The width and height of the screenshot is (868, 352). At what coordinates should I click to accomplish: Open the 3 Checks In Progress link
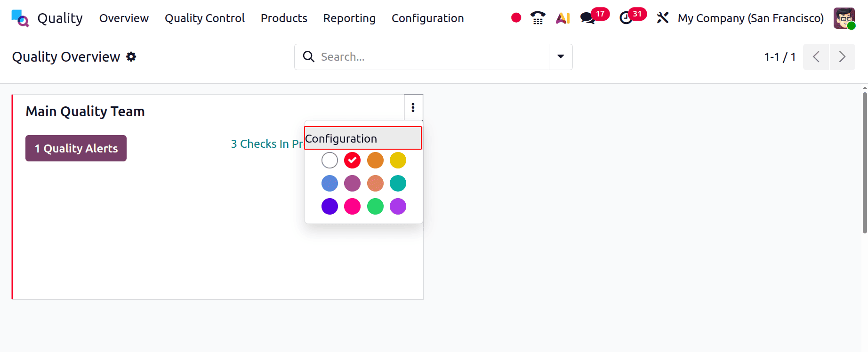coord(267,144)
